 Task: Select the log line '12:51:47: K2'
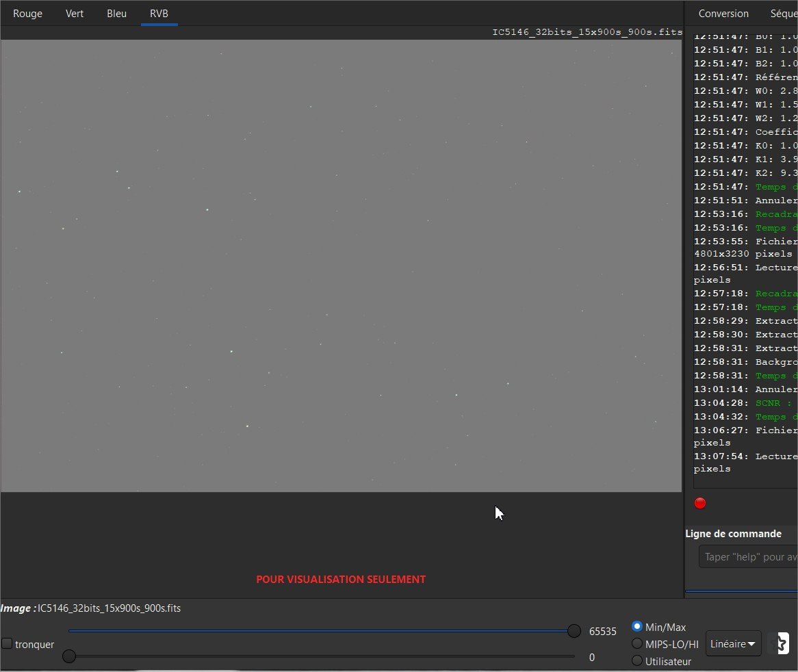click(x=745, y=173)
